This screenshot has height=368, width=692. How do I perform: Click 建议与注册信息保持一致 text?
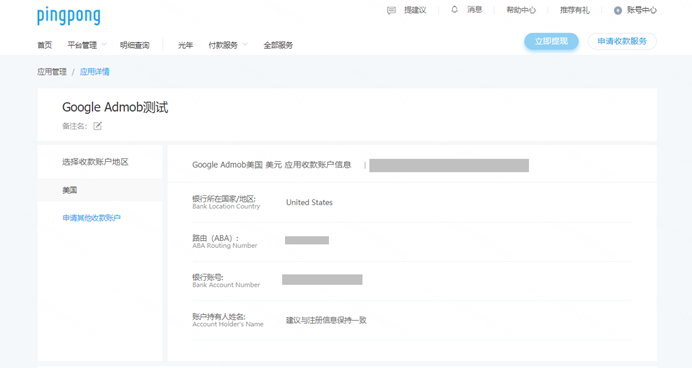[x=326, y=320]
